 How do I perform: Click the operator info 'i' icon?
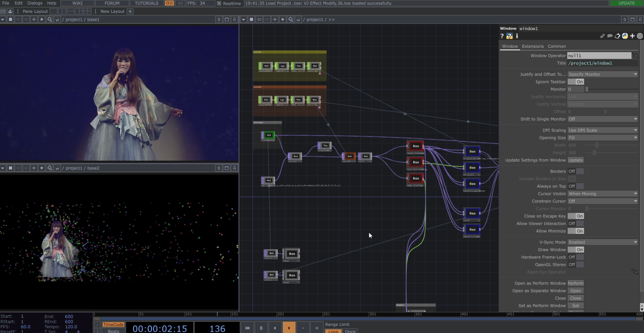coord(517,36)
